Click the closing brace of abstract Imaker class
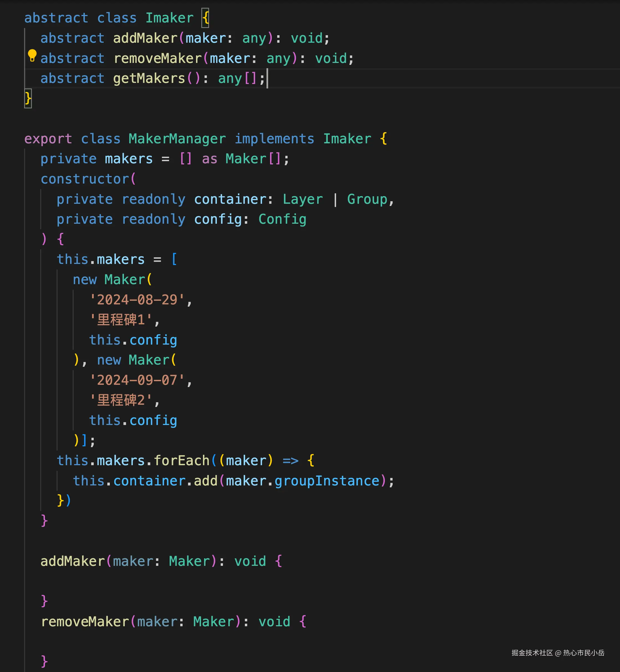Viewport: 620px width, 672px height. click(x=28, y=99)
